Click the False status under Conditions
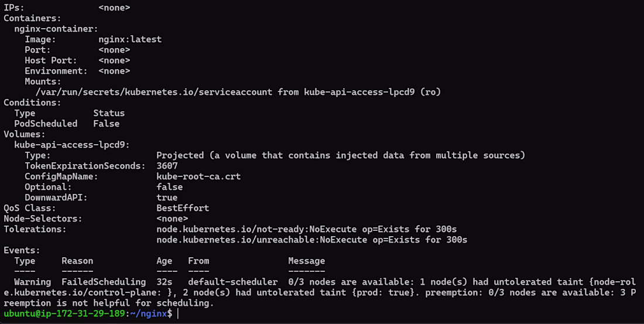644x324 pixels. point(107,124)
